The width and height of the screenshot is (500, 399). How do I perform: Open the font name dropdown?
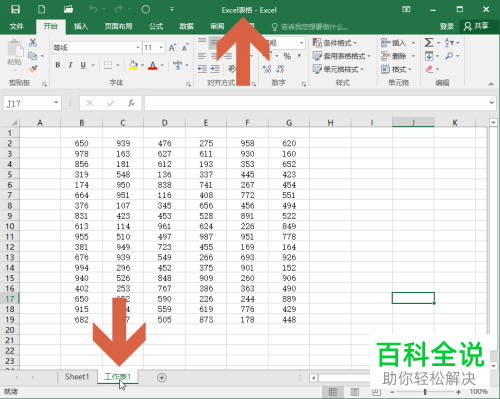pos(138,48)
